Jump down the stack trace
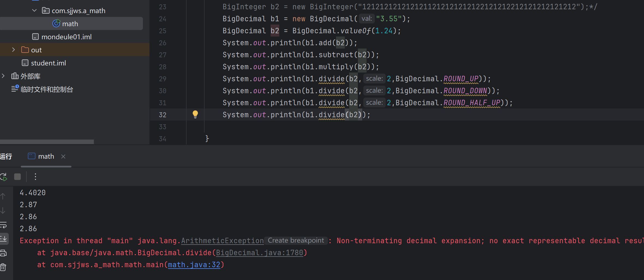The height and width of the screenshot is (280, 644). coord(3,210)
